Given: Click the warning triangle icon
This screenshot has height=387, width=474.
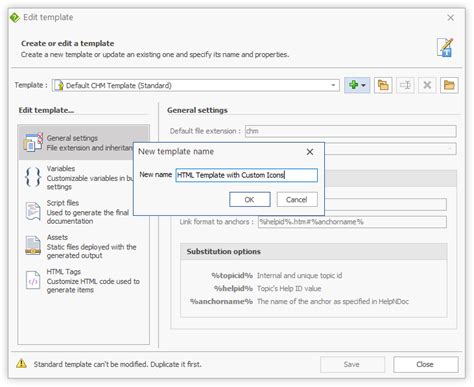Looking at the screenshot, I should 21,364.
